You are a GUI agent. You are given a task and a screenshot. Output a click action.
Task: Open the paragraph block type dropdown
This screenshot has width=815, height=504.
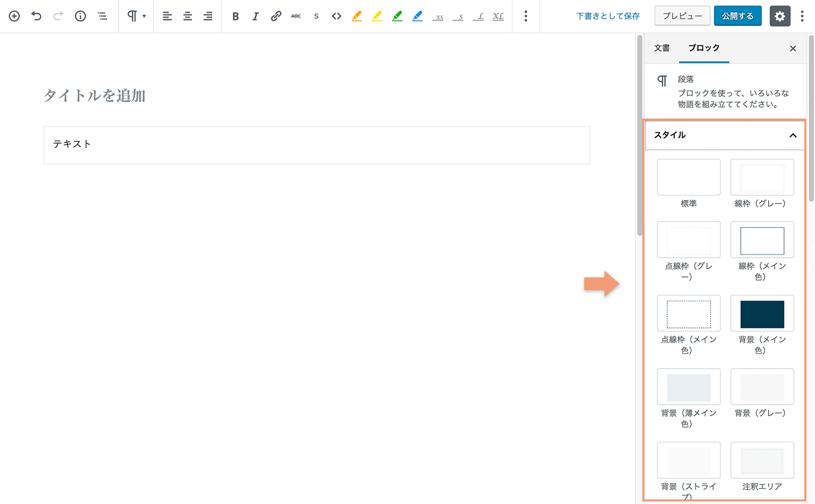136,16
